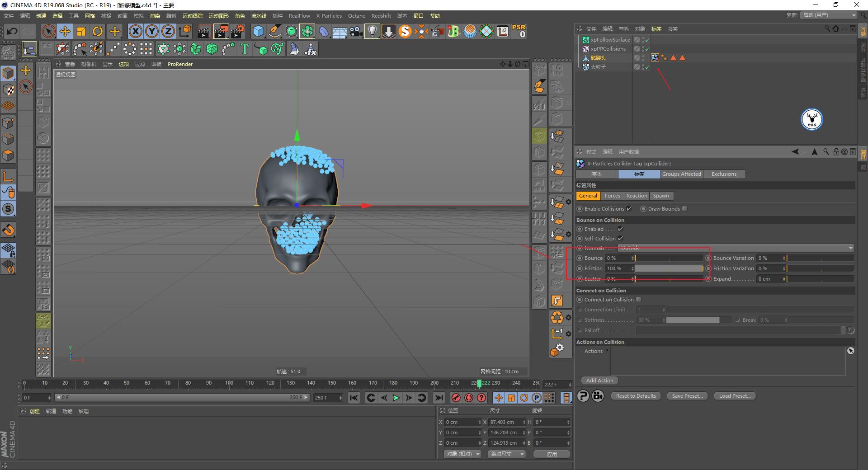Open the Edit Render Settings icon

click(237, 31)
